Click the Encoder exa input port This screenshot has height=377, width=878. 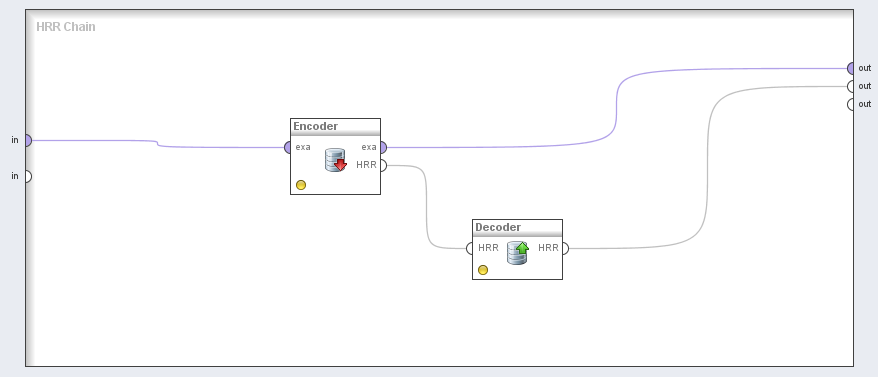point(287,148)
